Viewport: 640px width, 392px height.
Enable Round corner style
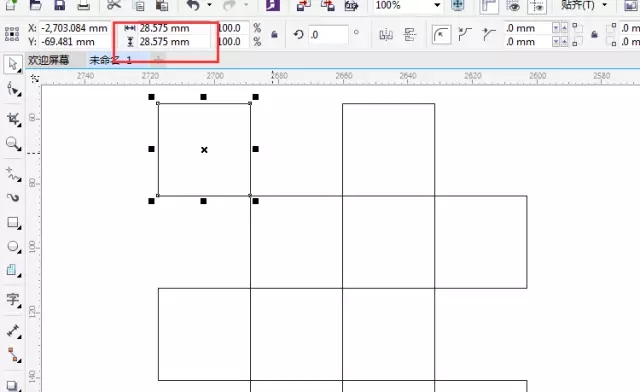[441, 35]
